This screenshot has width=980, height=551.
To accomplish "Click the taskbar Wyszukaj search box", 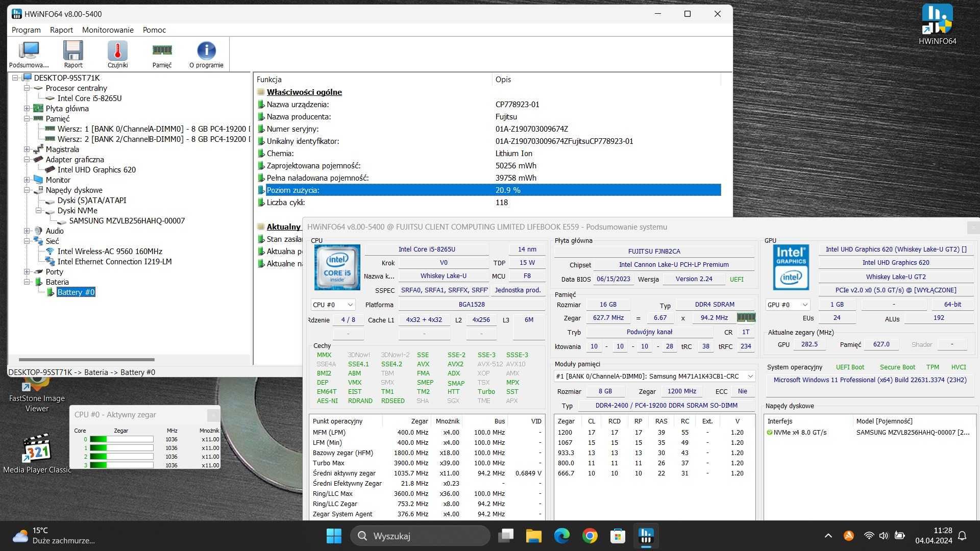I will (x=420, y=536).
